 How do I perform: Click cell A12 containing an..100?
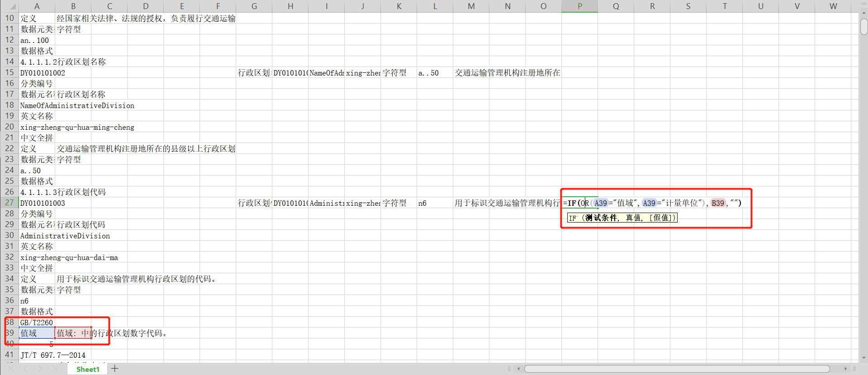click(37, 40)
